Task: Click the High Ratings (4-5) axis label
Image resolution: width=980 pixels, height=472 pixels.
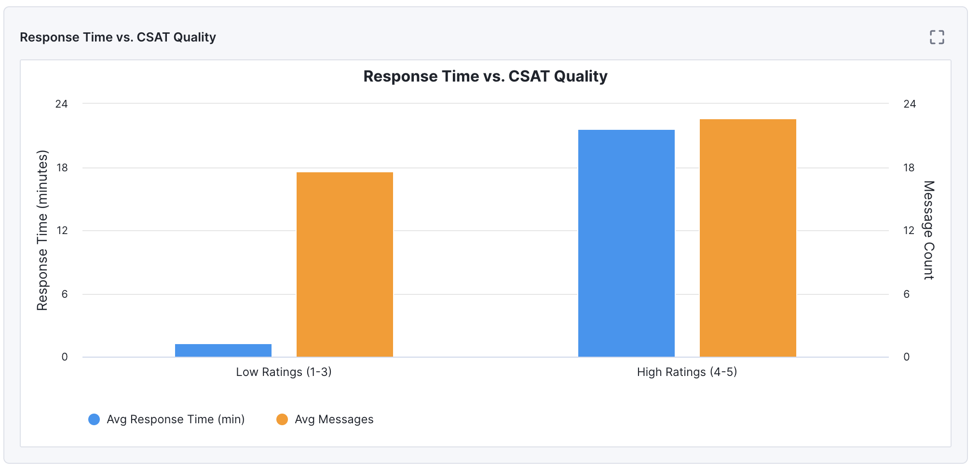Action: pos(687,372)
